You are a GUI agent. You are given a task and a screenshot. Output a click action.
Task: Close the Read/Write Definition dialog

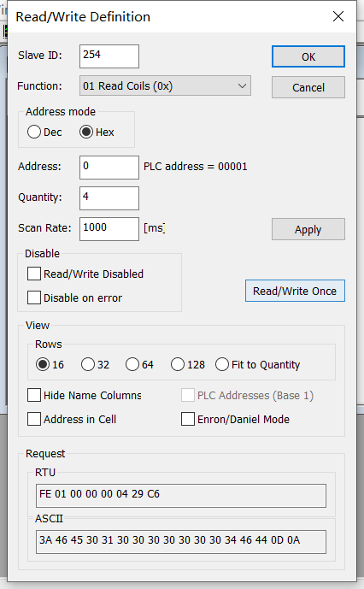pos(338,16)
